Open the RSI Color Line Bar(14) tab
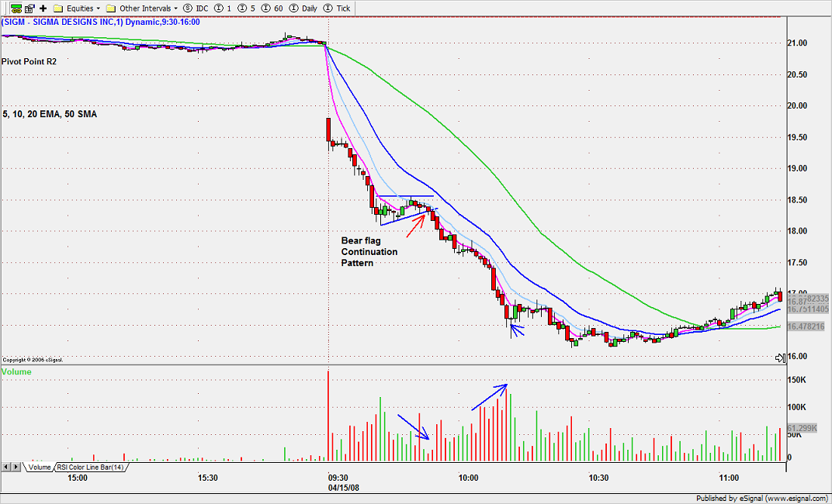The height and width of the screenshot is (504, 832). tap(91, 468)
